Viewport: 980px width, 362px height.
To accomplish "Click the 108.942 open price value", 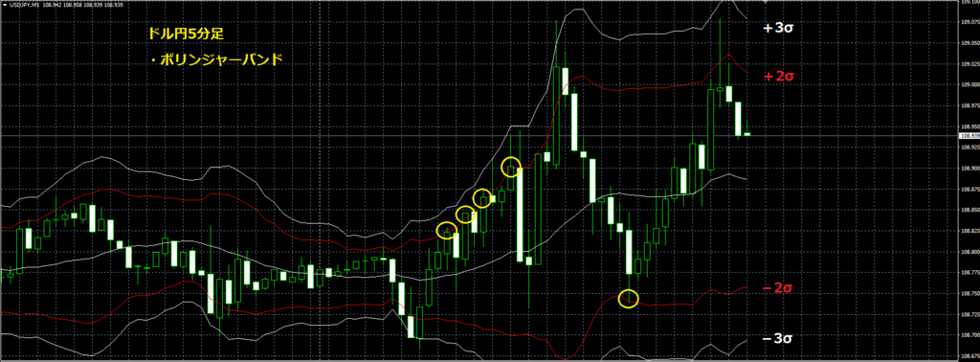I will 52,5.
